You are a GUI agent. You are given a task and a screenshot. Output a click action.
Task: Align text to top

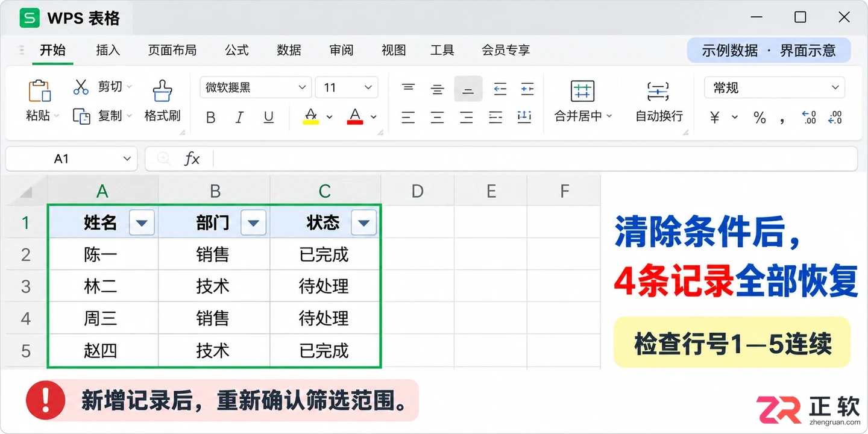click(x=408, y=88)
